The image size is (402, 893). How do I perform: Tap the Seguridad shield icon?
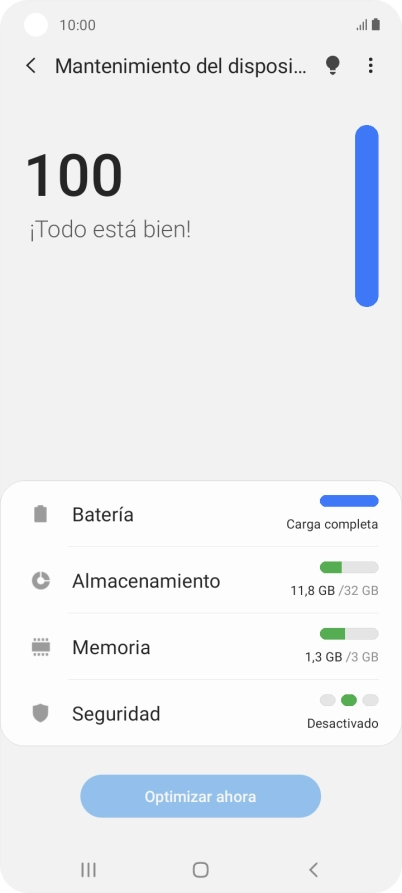tap(40, 714)
